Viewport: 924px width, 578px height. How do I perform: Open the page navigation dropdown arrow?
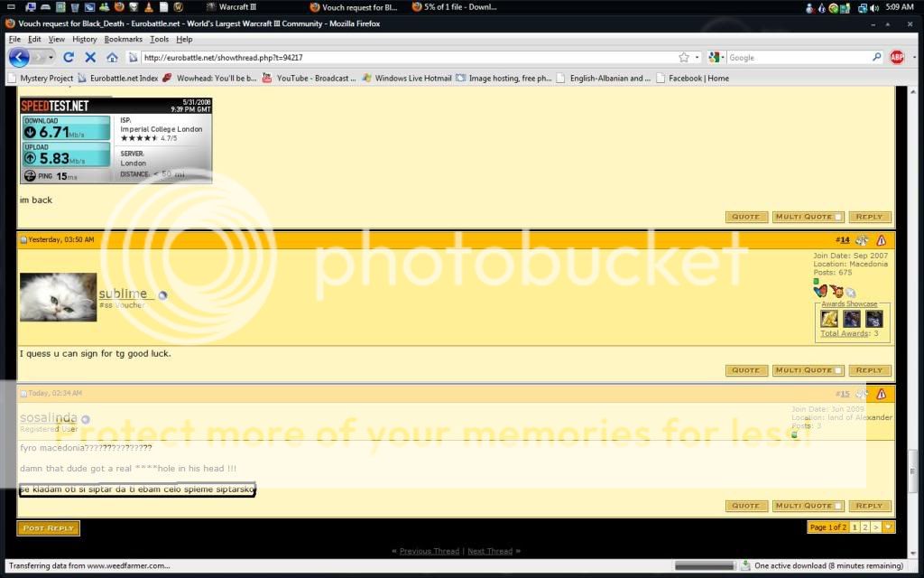point(889,527)
